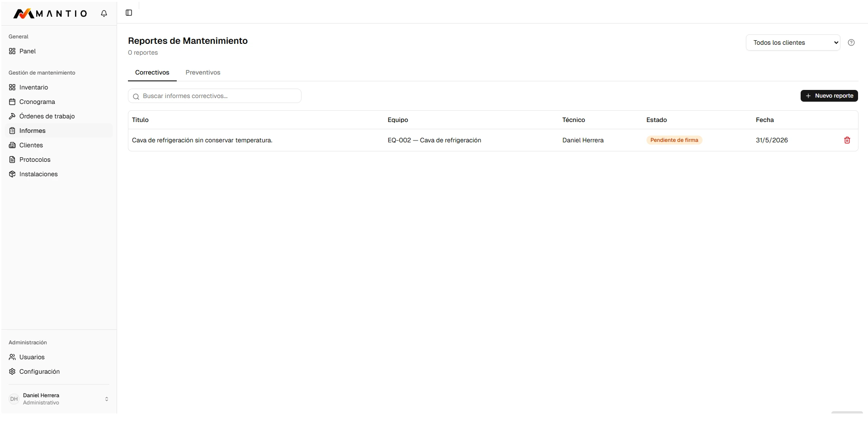This screenshot has width=868, height=446.
Task: Go to Cronograma section
Action: [x=59, y=102]
